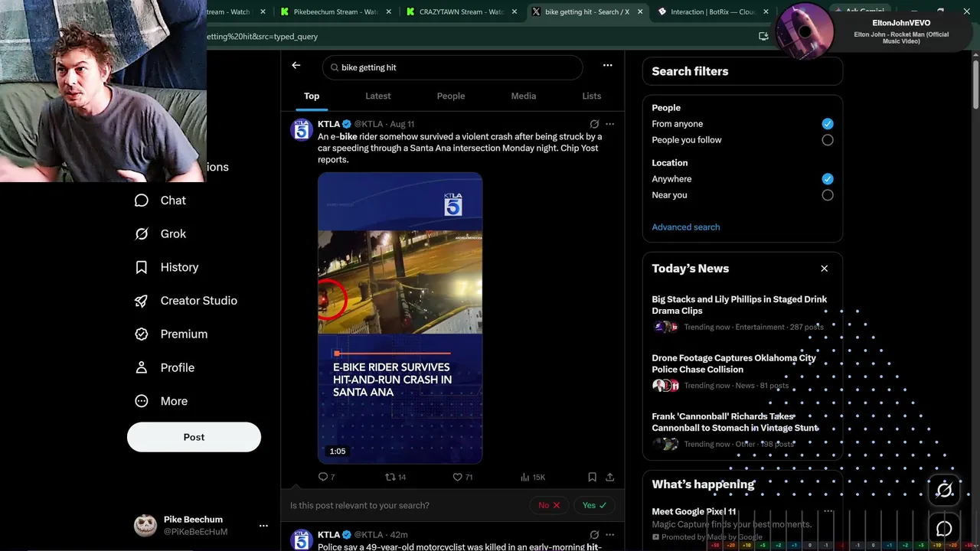Select 'People you follow' filter

828,140
